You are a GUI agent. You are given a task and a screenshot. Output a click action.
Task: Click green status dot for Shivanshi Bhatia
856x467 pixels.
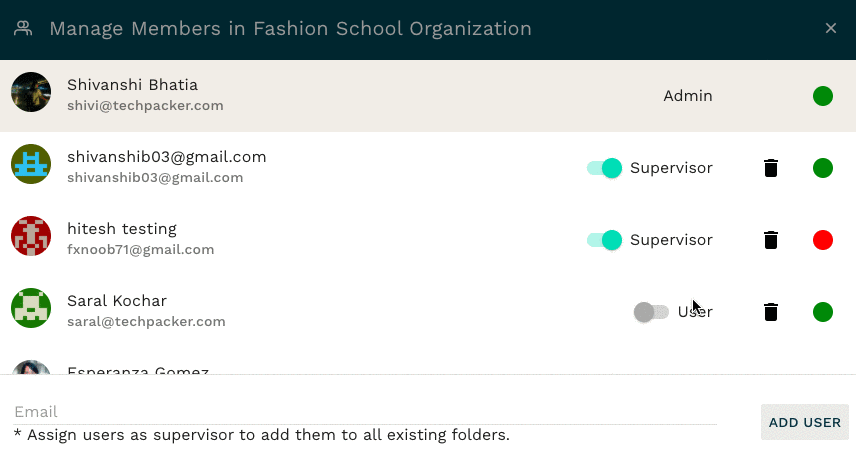pos(823,96)
